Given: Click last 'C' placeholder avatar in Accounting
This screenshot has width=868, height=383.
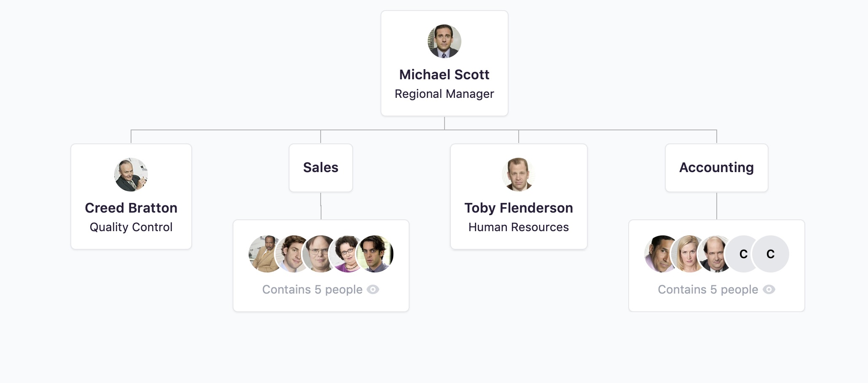Looking at the screenshot, I should pyautogui.click(x=771, y=254).
